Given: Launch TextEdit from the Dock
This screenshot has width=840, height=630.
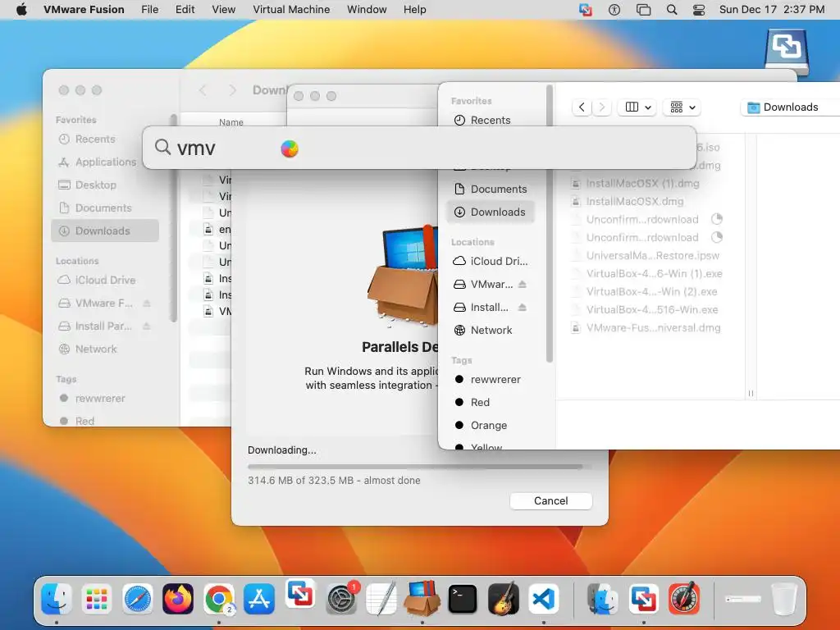Looking at the screenshot, I should pos(381,598).
